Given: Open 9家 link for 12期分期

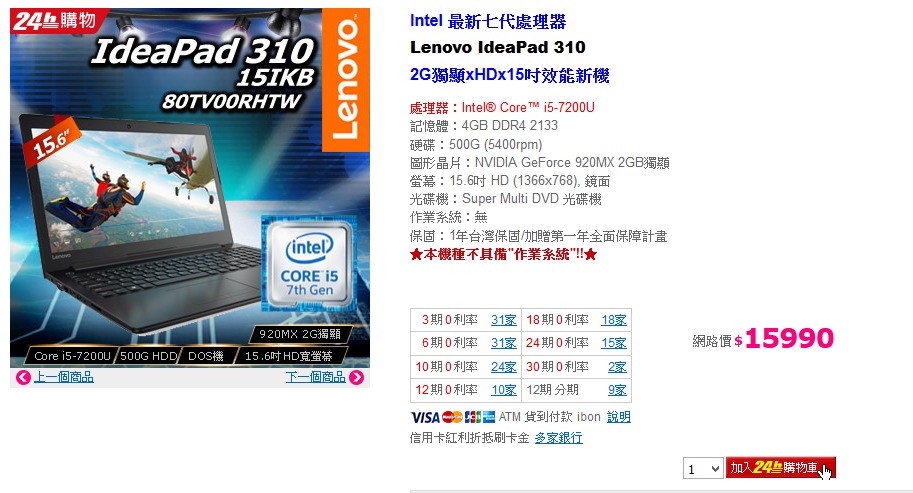Looking at the screenshot, I should click(x=617, y=390).
